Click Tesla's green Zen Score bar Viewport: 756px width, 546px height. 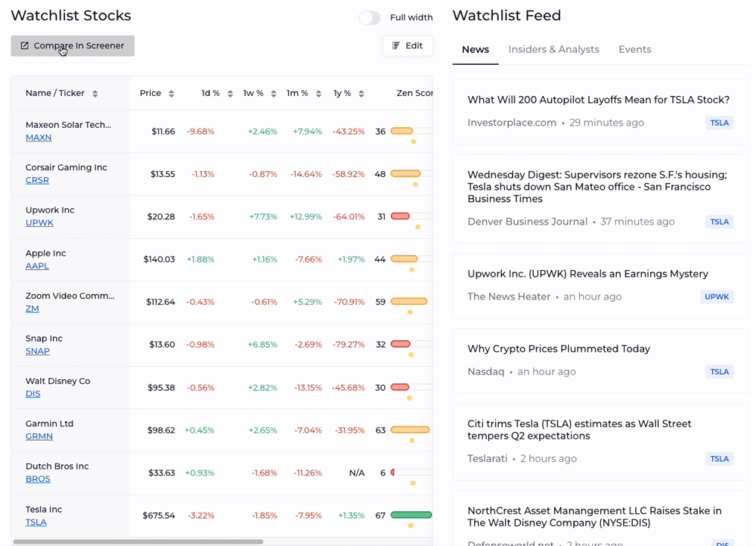pos(411,515)
